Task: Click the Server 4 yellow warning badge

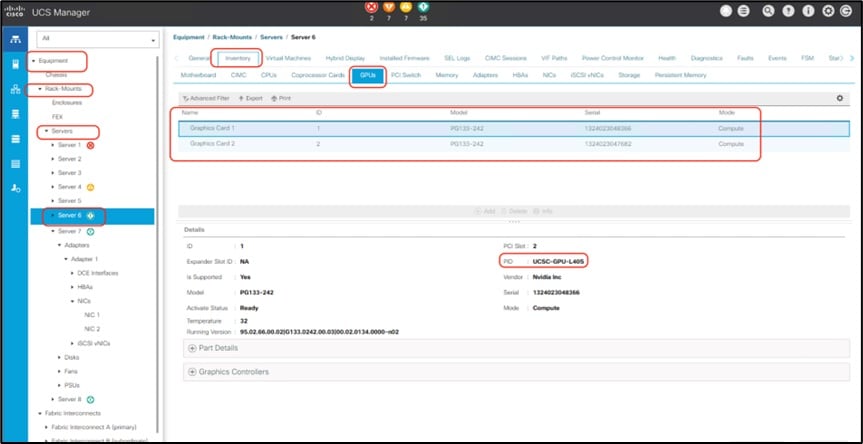Action: (91, 187)
